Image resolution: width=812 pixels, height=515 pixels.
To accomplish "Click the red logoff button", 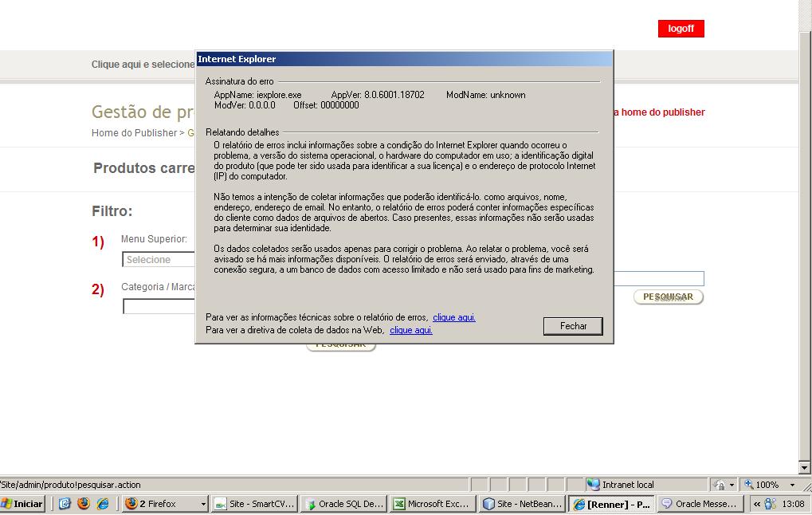I will point(681,29).
